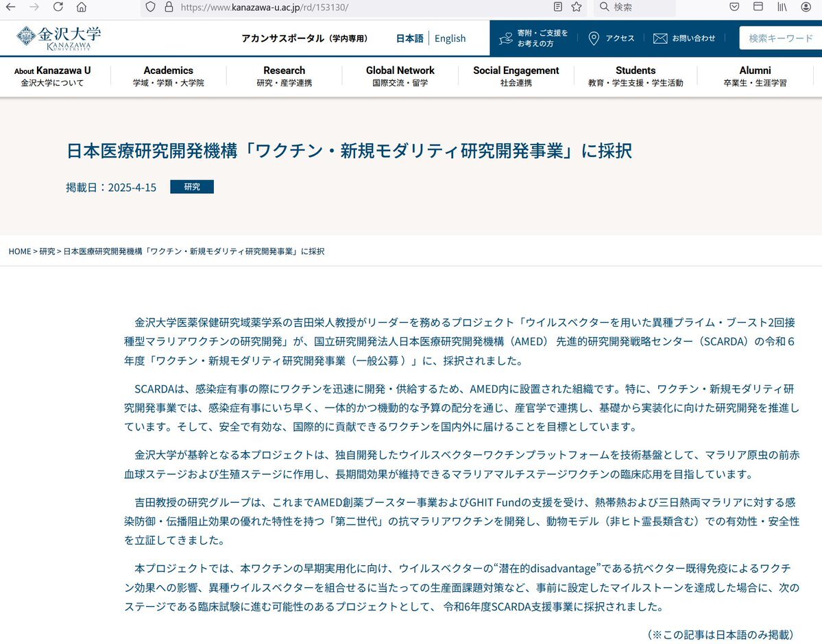This screenshot has width=822, height=644.
Task: Click the 検索キーワード site search box
Action: pos(781,38)
